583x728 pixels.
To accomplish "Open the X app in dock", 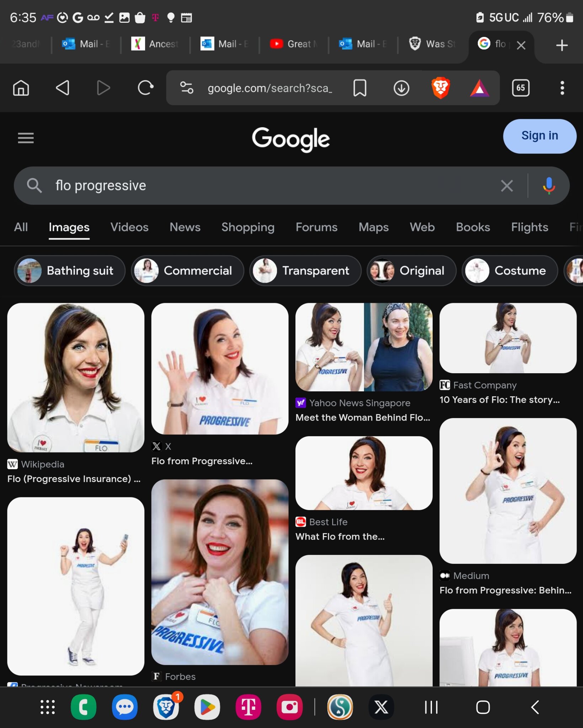I will [x=381, y=707].
